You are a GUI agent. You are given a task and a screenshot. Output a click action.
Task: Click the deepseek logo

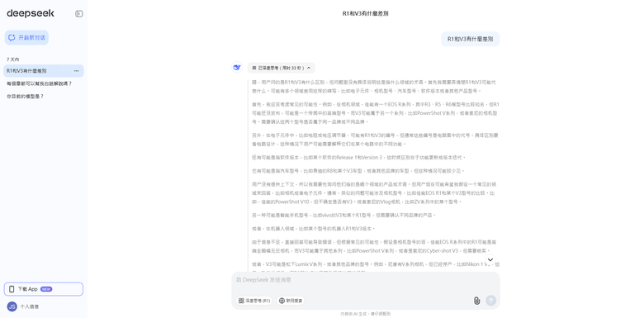coord(31,13)
